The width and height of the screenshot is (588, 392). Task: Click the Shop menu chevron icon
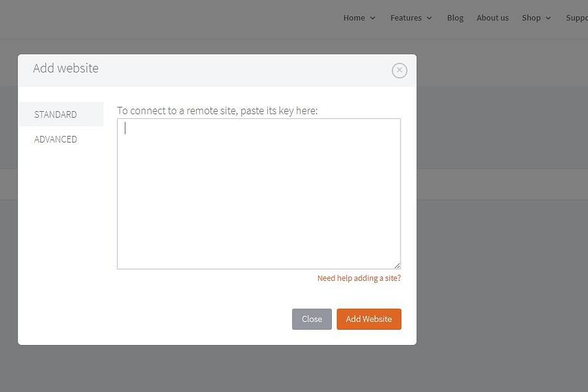click(x=549, y=18)
